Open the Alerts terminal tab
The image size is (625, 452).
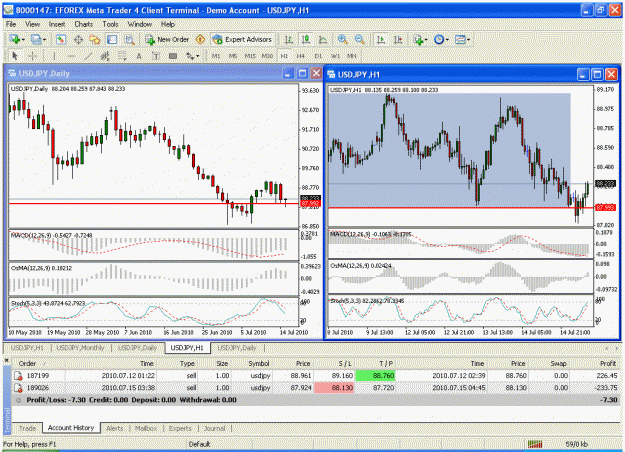(115, 428)
